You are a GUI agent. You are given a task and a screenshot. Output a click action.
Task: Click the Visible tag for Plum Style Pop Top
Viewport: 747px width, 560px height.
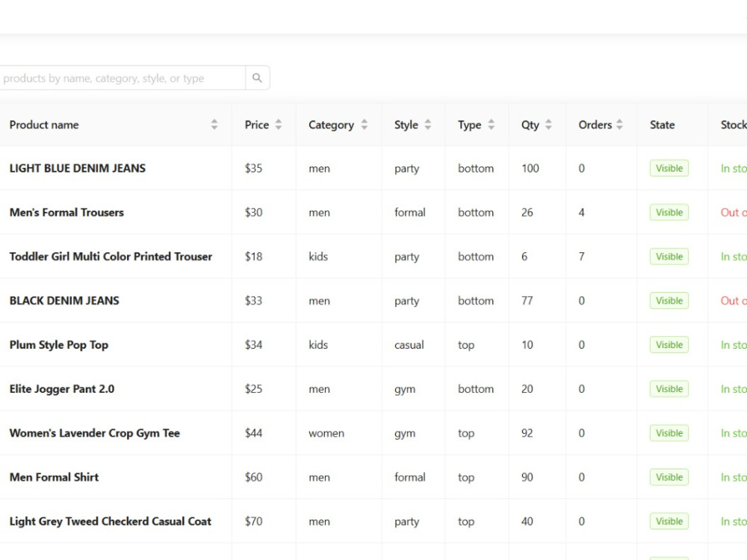pyautogui.click(x=669, y=345)
